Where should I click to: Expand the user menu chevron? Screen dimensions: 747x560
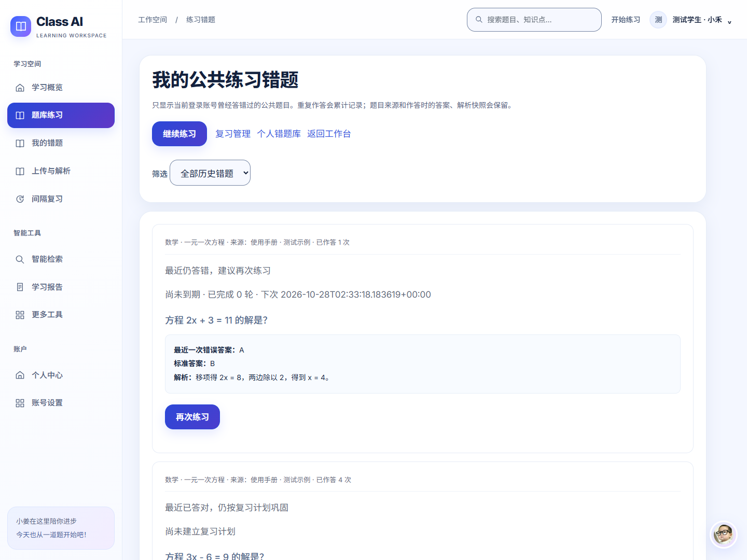[729, 21]
